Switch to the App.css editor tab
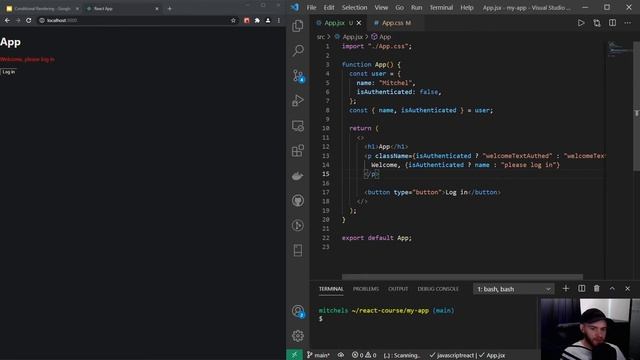 [x=393, y=23]
